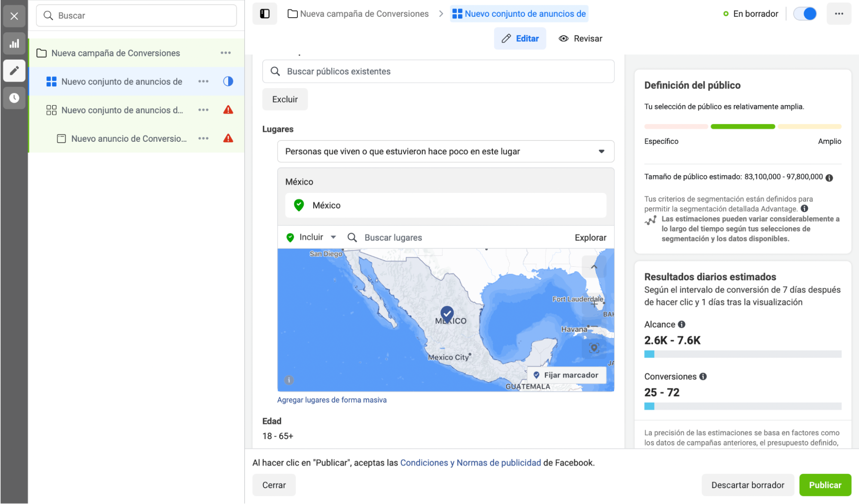Click the Buscar search field
Image resolution: width=859 pixels, height=504 pixels.
(136, 15)
